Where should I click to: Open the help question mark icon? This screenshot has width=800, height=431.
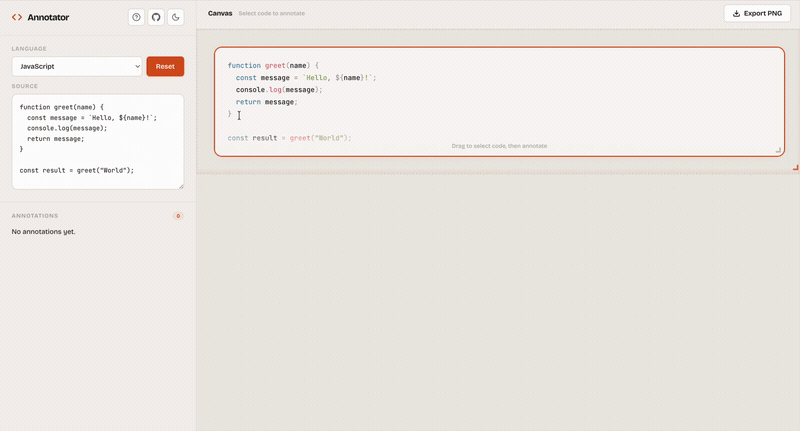(136, 17)
